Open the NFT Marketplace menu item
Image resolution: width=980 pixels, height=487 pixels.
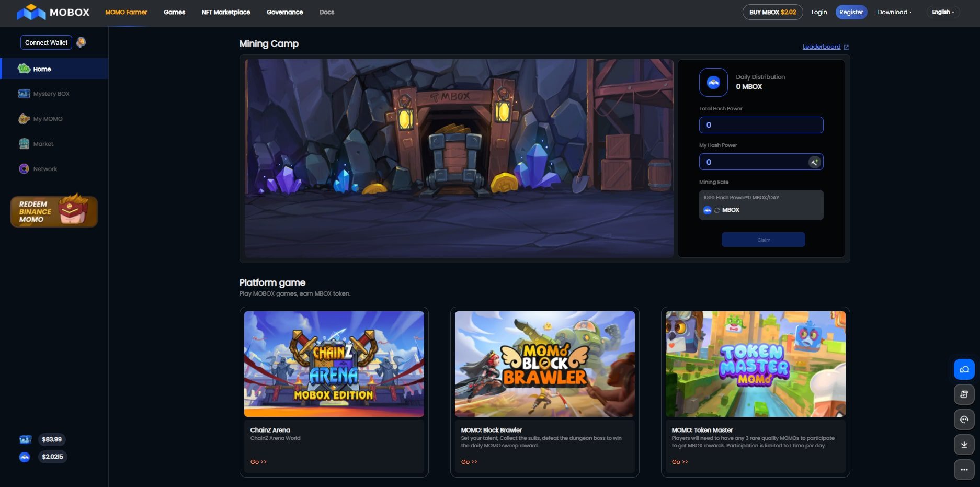tap(226, 12)
